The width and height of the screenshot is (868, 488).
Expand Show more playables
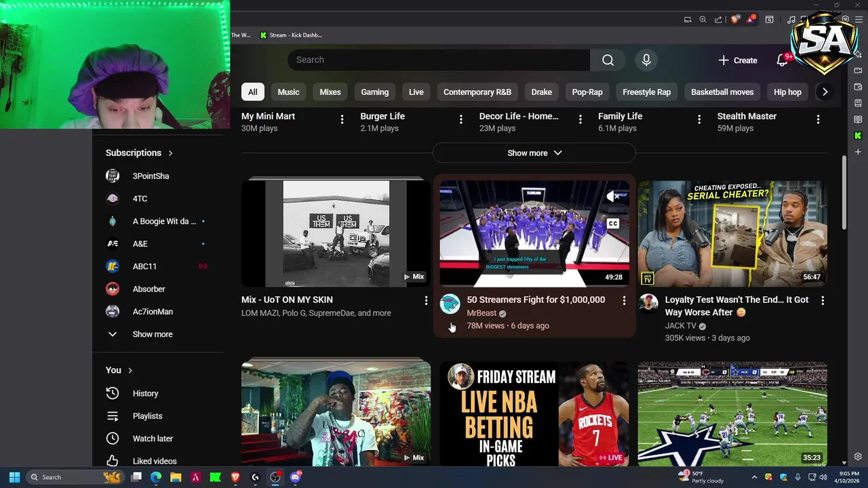(534, 153)
